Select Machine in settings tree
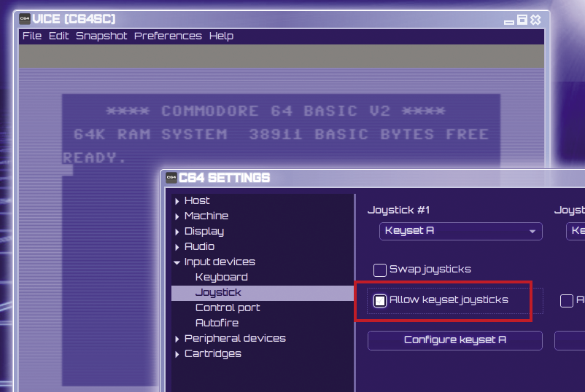Screen dimensions: 585x392 (x=206, y=216)
